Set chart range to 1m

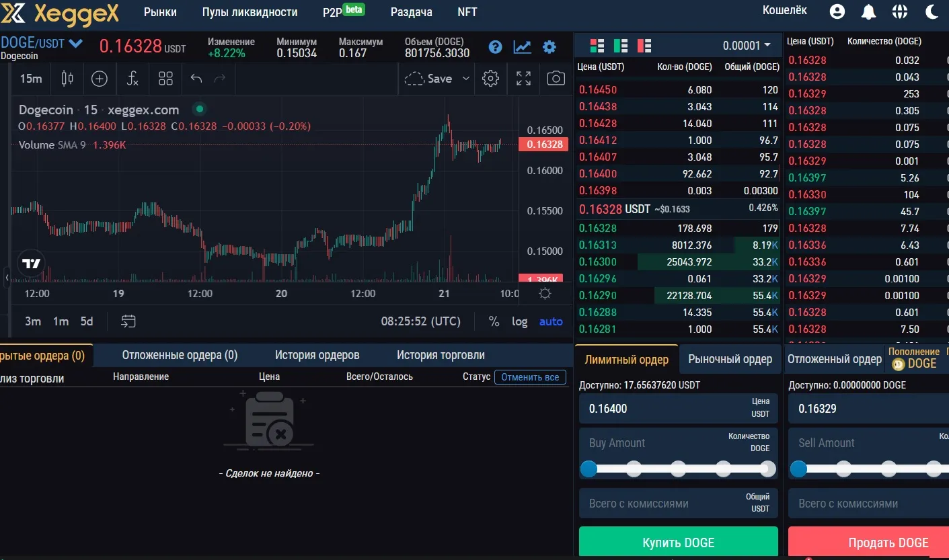coord(61,321)
